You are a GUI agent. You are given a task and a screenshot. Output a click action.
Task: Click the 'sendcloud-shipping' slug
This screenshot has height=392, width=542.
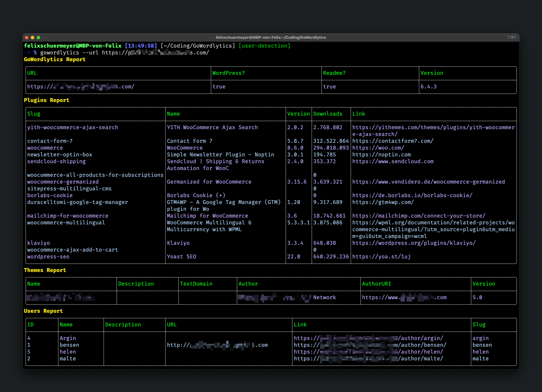56,161
